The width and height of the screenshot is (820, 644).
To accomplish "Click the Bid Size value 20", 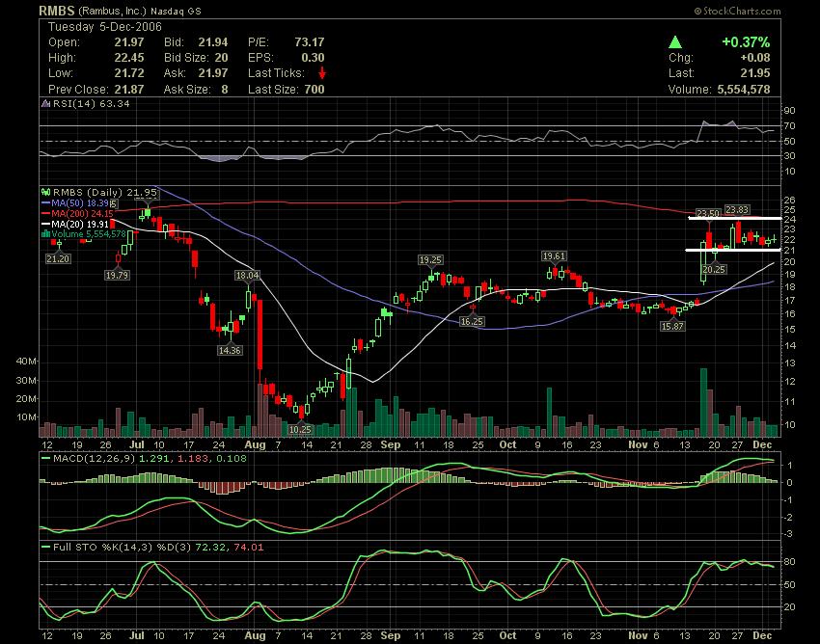I will point(221,58).
